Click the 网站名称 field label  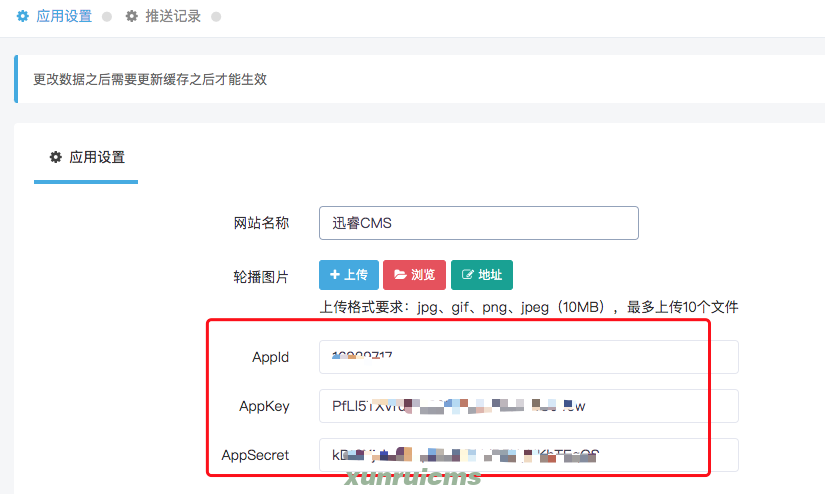(261, 223)
